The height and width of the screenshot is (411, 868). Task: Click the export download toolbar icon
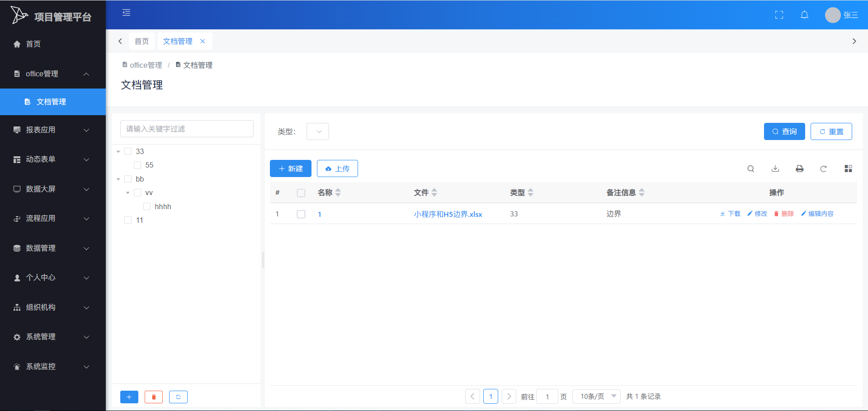pos(775,168)
